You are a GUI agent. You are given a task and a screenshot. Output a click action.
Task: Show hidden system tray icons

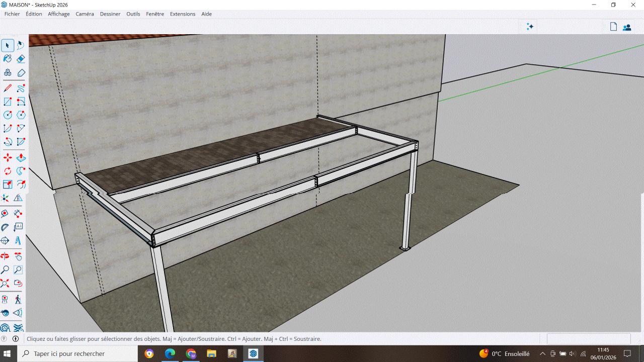542,354
